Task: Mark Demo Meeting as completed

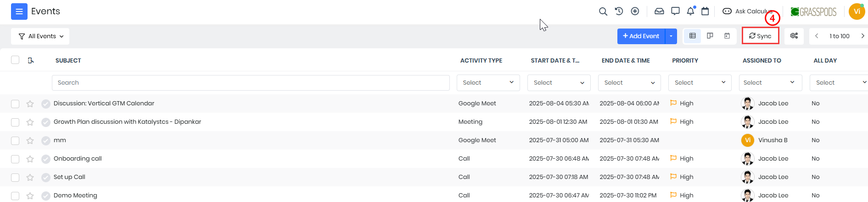Action: (x=46, y=196)
